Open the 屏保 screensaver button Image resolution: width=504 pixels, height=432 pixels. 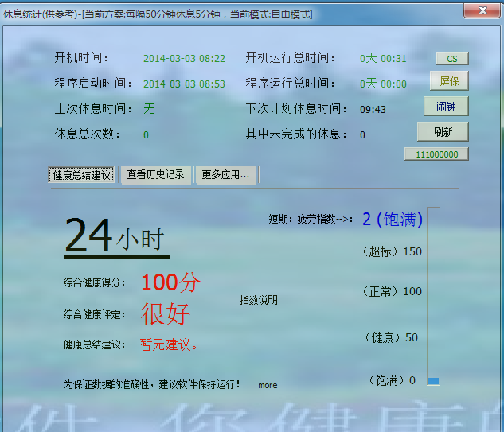(x=449, y=81)
